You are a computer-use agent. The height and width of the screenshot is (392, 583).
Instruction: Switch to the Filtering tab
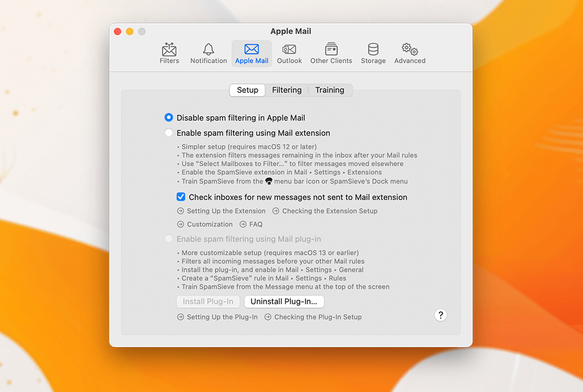pos(286,90)
